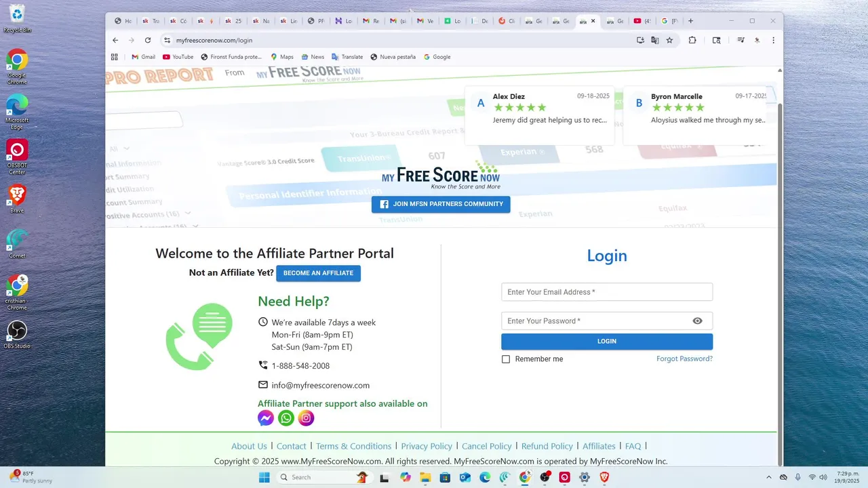Open cristhian - Chrome desktop shortcut
The image size is (868, 488).
tap(17, 292)
